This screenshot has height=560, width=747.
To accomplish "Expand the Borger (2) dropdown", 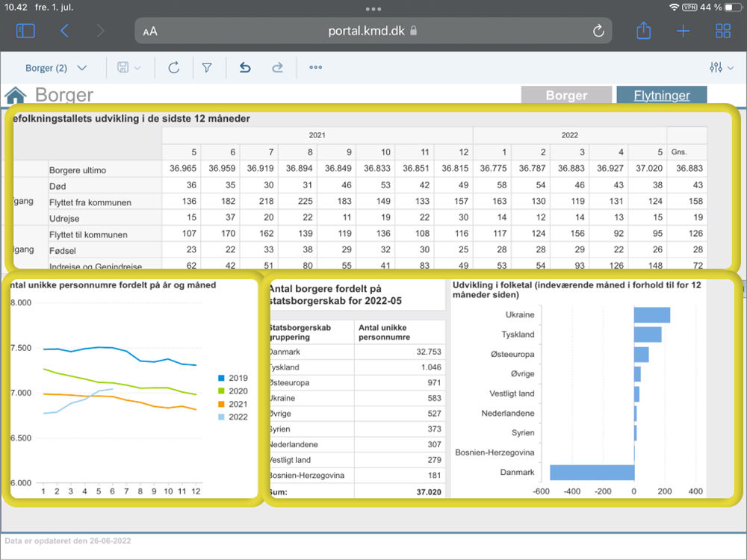I will [x=56, y=68].
